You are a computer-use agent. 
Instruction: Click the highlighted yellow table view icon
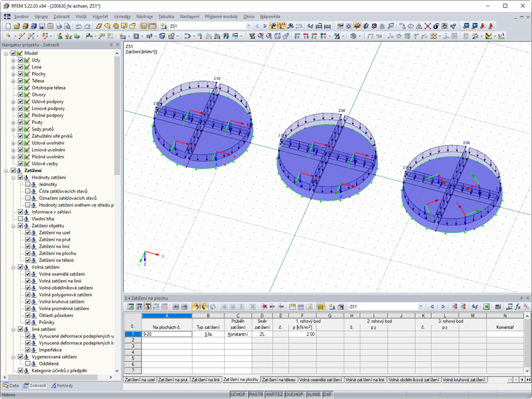pyautogui.click(x=321, y=307)
